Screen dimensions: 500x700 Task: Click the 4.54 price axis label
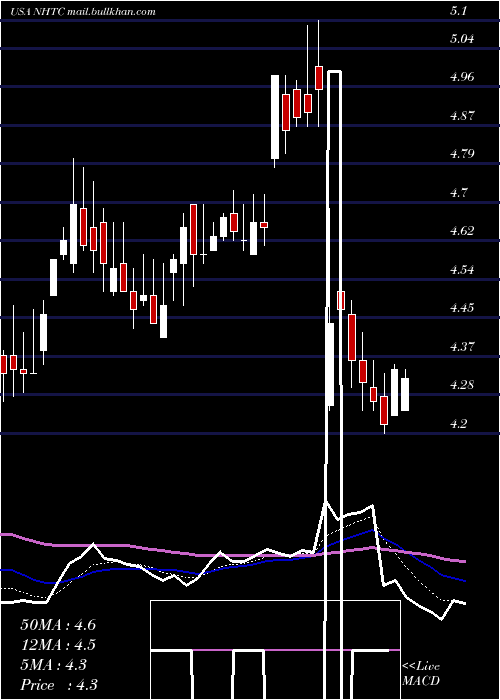[x=462, y=270]
